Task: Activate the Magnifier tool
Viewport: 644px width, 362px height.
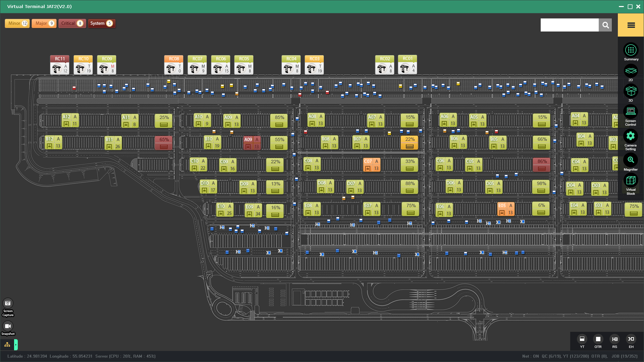Action: pos(631,160)
